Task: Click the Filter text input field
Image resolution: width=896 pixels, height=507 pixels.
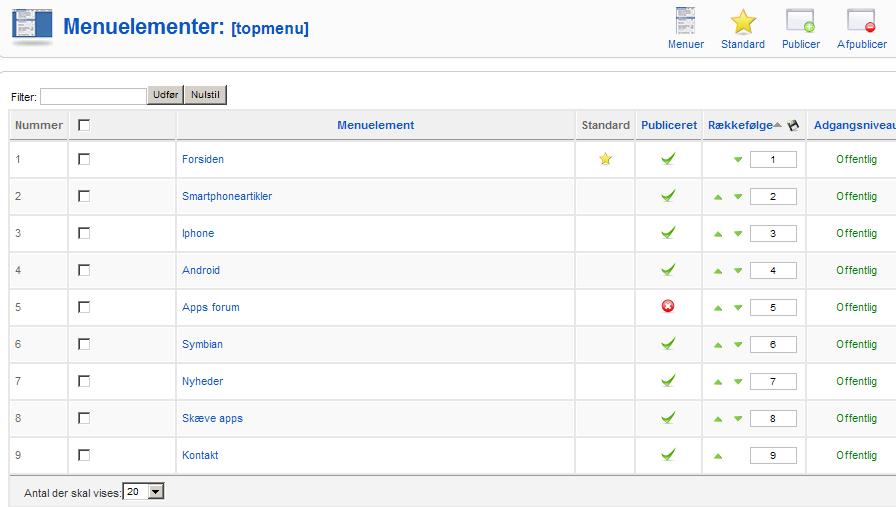Action: click(93, 96)
